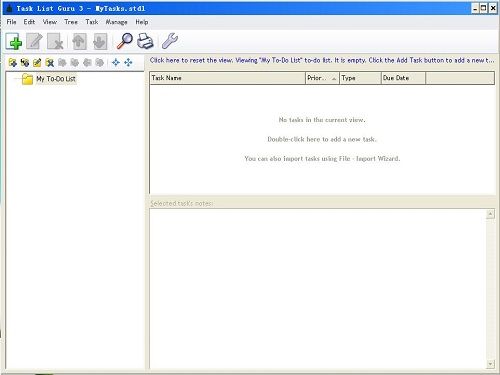Open the File menu
The width and height of the screenshot is (500, 375).
point(11,22)
